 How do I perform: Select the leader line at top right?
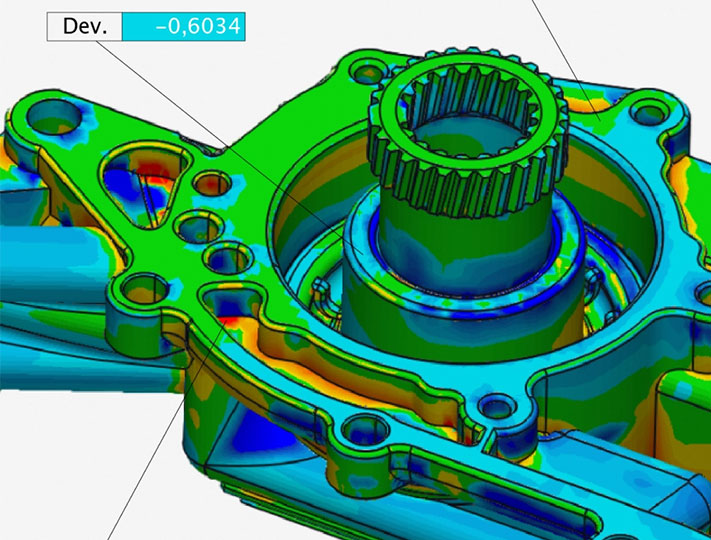click(x=560, y=38)
